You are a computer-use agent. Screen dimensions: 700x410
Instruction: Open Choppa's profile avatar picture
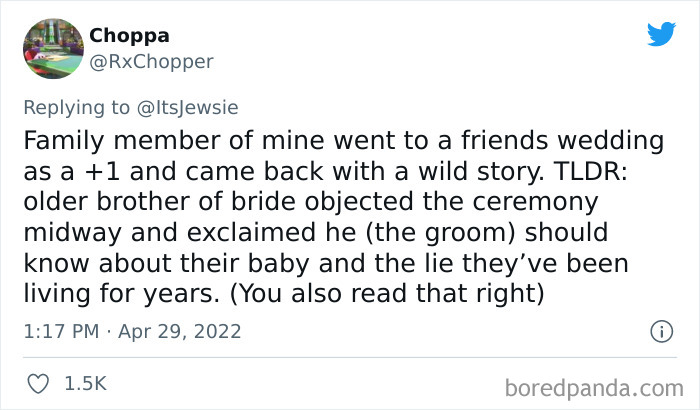pos(53,49)
